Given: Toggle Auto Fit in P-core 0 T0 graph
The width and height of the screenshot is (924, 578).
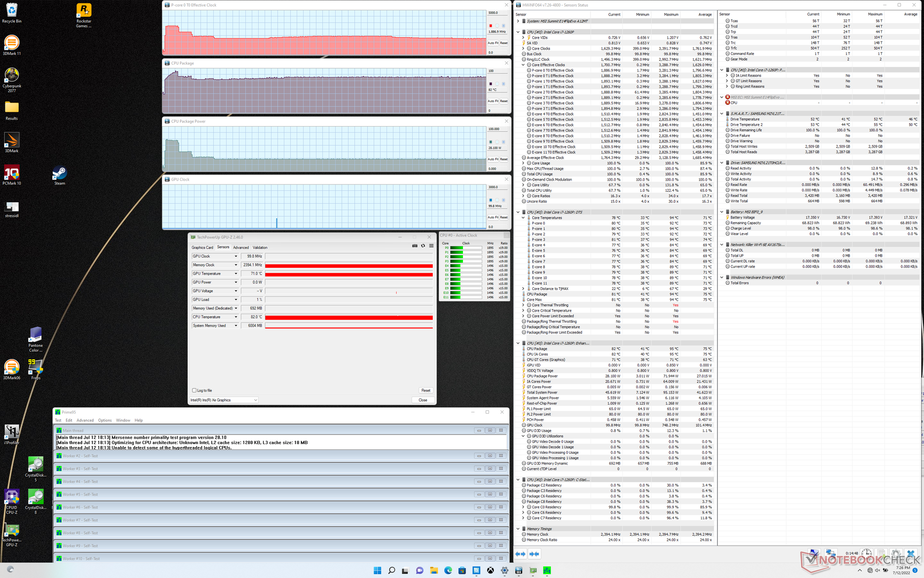Looking at the screenshot, I should pos(493,43).
